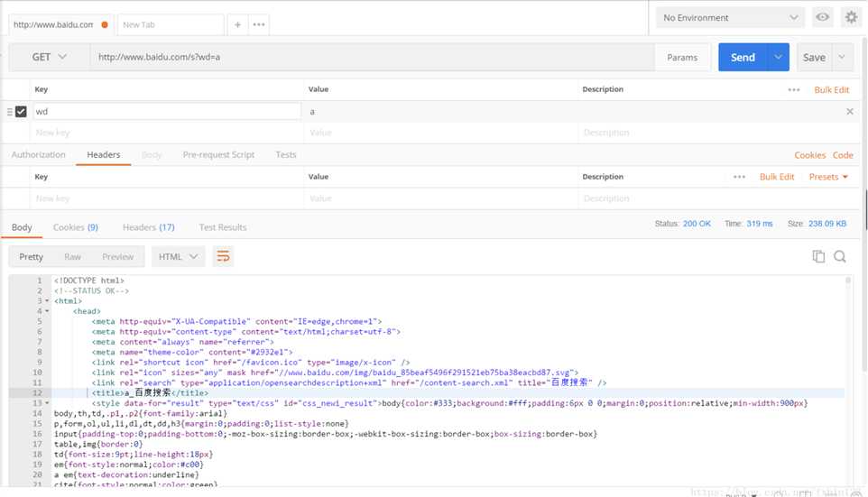The image size is (868, 497).
Task: Click the environment quick look eye icon
Action: pos(823,17)
